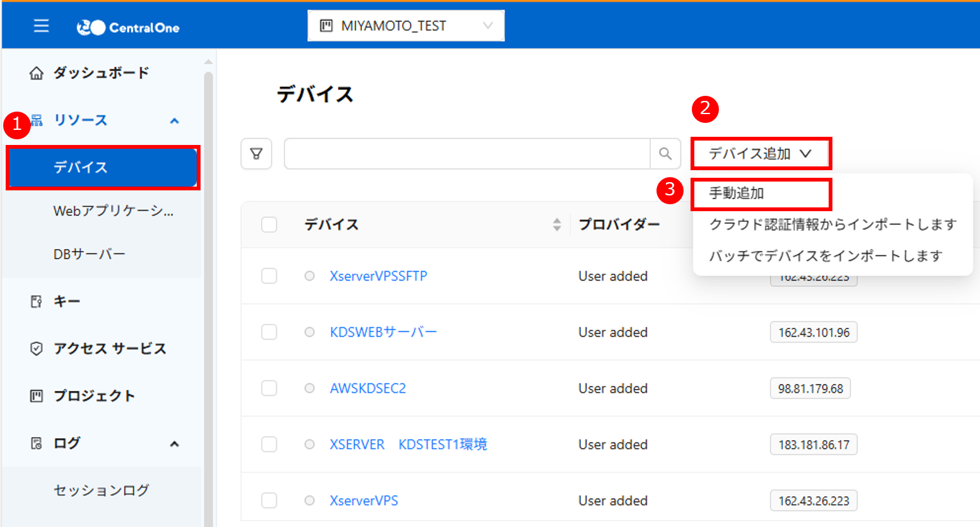Open the デバイス追加 dropdown
Viewport: 980px width, 527px height.
point(760,154)
